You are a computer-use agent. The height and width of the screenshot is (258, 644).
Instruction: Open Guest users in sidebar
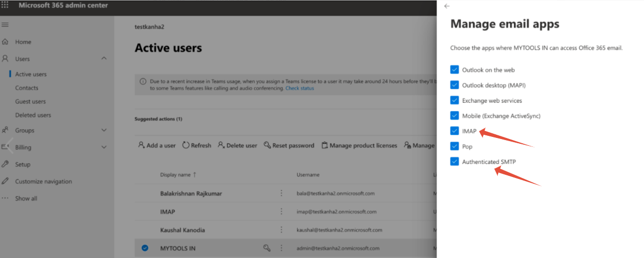(x=31, y=102)
